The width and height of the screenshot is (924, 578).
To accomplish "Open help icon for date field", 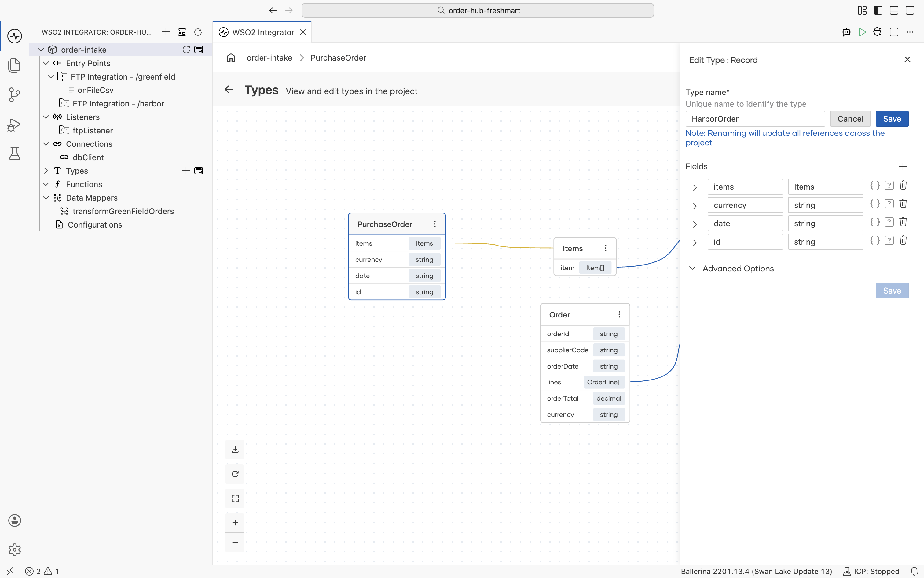I will tap(889, 222).
